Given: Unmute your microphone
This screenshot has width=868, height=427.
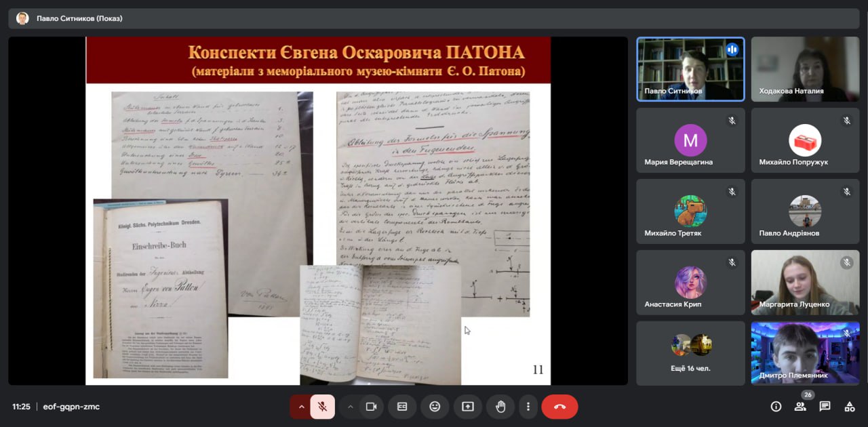Looking at the screenshot, I should [323, 407].
